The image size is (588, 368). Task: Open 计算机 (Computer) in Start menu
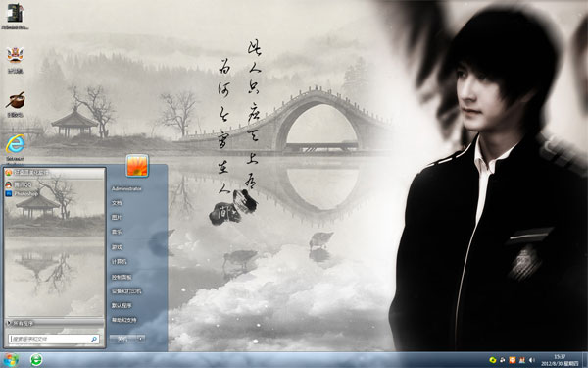point(119,262)
